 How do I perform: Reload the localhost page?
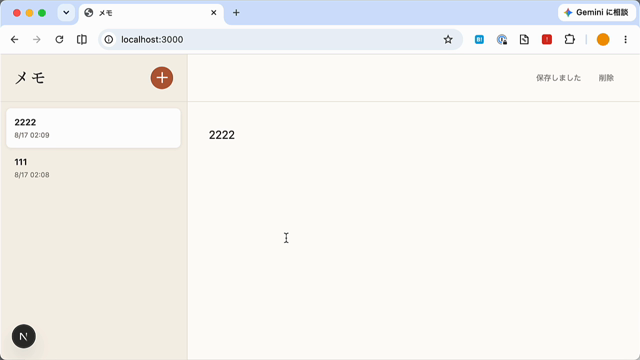[x=59, y=40]
